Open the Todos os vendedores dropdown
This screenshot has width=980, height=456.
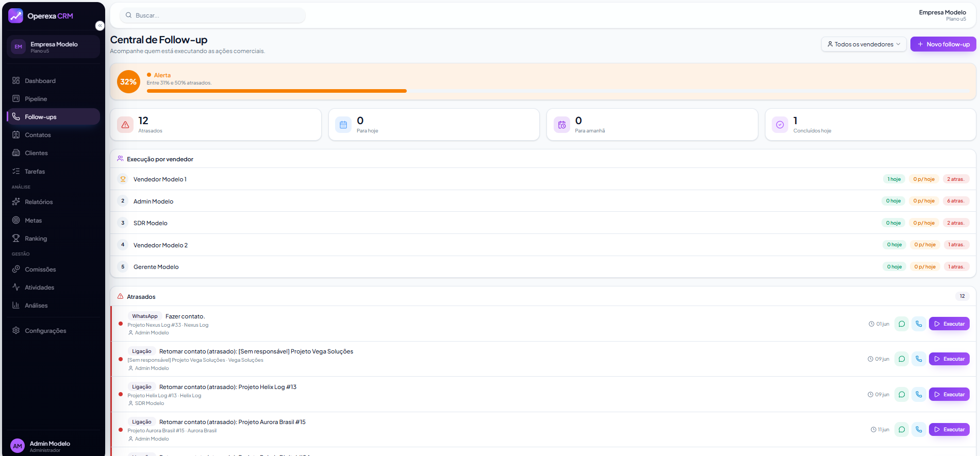click(x=863, y=44)
